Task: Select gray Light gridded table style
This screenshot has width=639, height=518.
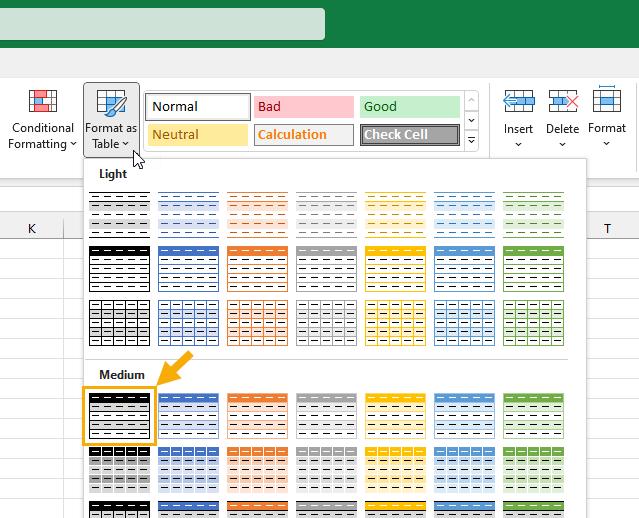Action: coord(326,323)
